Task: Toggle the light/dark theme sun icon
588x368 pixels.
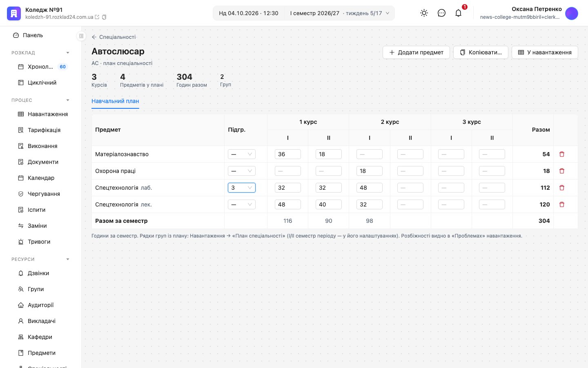Action: pyautogui.click(x=424, y=13)
